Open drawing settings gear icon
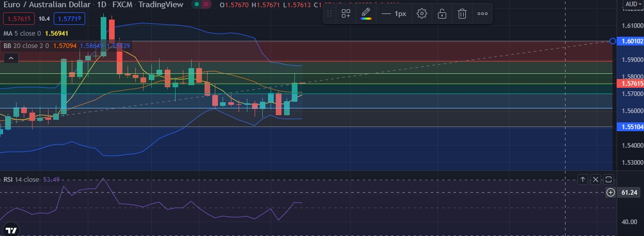This screenshot has width=644, height=236. tap(422, 14)
